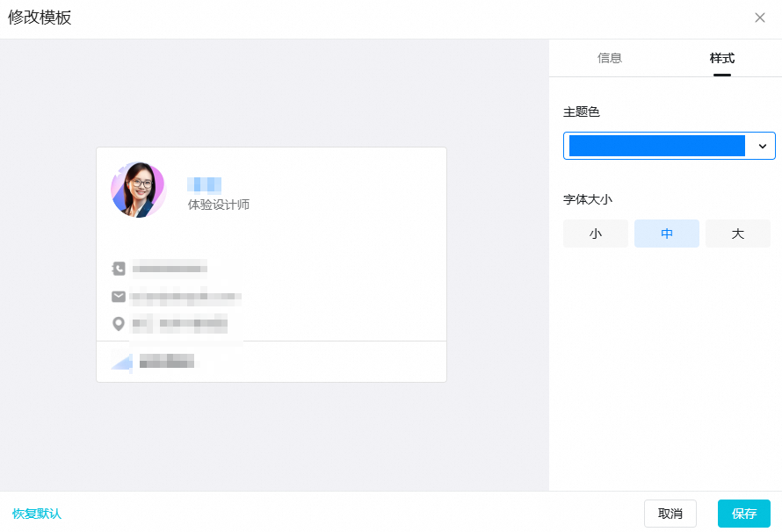The image size is (782, 532).
Task: Select 小 font size option
Action: coord(596,234)
